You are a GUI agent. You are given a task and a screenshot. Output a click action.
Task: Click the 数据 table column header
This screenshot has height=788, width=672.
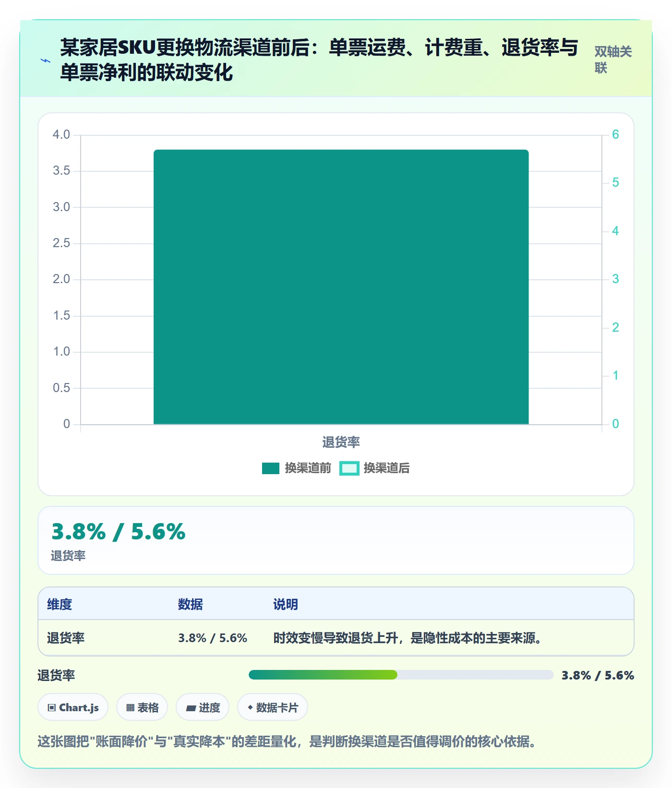190,604
